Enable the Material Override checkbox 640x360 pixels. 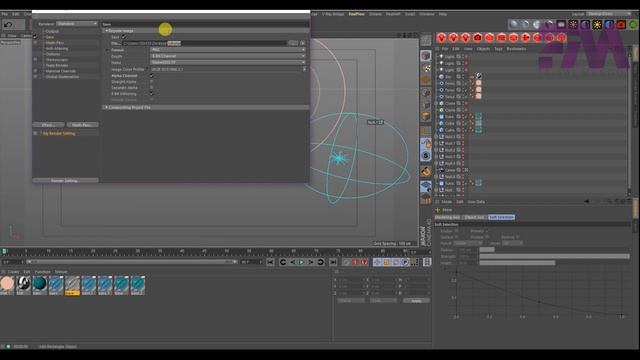click(x=36, y=71)
